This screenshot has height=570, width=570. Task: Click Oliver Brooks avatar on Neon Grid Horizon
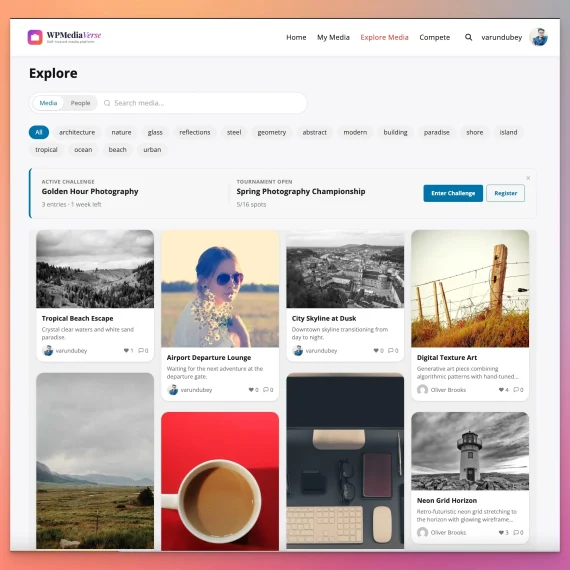tap(422, 532)
